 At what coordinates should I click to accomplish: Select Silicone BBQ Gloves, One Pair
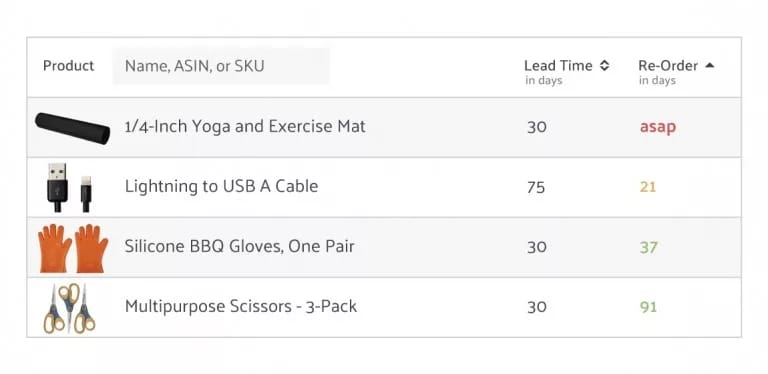[x=240, y=246]
